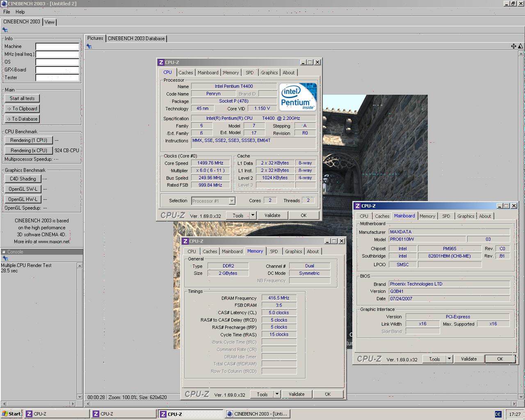Click the DRAM Frequency 416.5 MHz value
525x420 pixels.
point(279,298)
